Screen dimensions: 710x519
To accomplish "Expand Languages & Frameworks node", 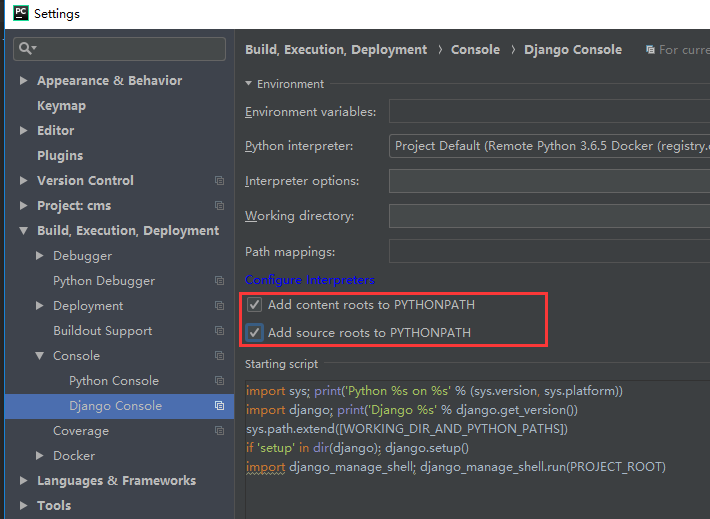I will tap(23, 481).
